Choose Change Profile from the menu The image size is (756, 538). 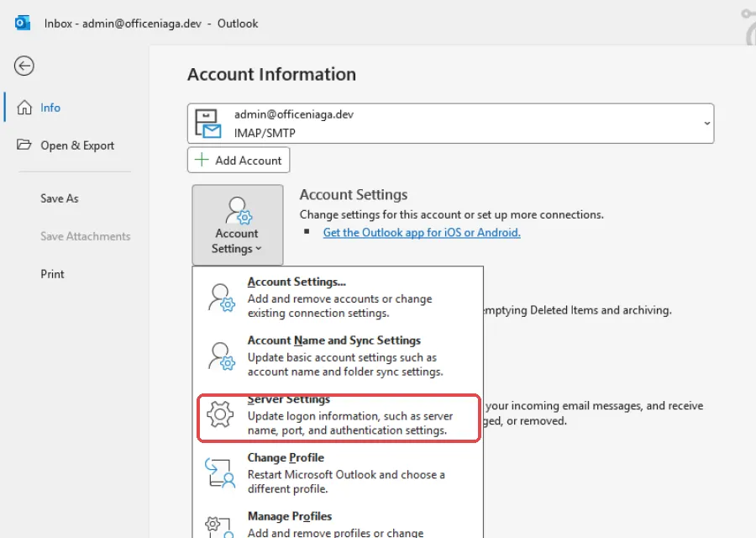click(x=338, y=473)
